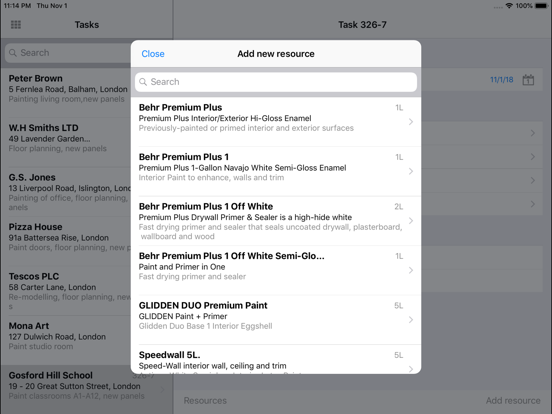
Task: Tap Previously-painted or primed interior description
Action: [x=246, y=128]
